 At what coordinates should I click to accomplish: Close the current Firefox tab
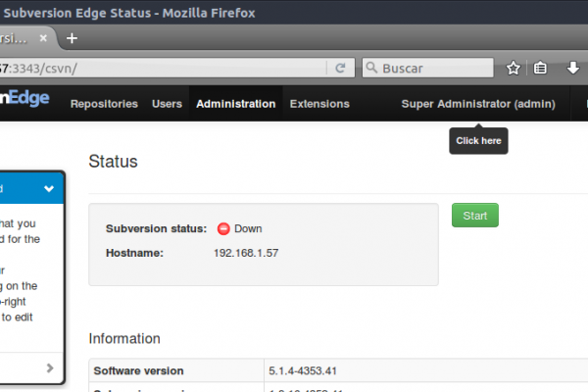43,38
